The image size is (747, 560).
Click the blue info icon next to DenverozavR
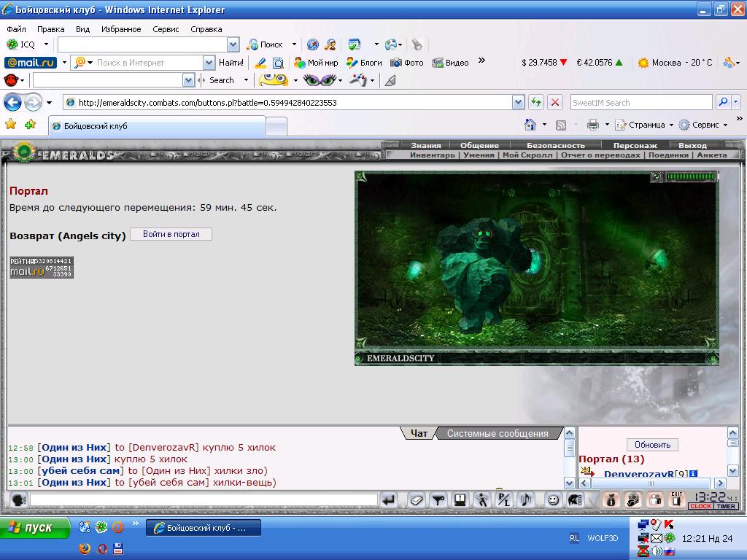[693, 473]
